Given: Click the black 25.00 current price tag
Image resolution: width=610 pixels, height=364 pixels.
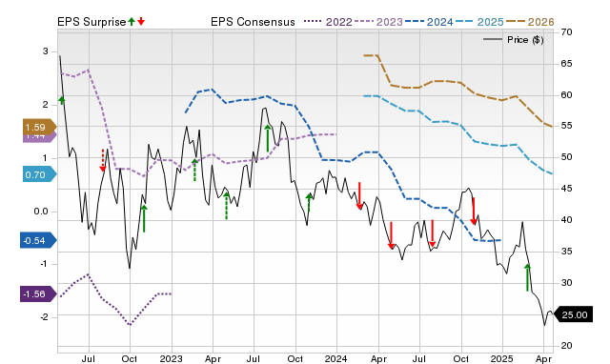Looking at the screenshot, I should [574, 314].
